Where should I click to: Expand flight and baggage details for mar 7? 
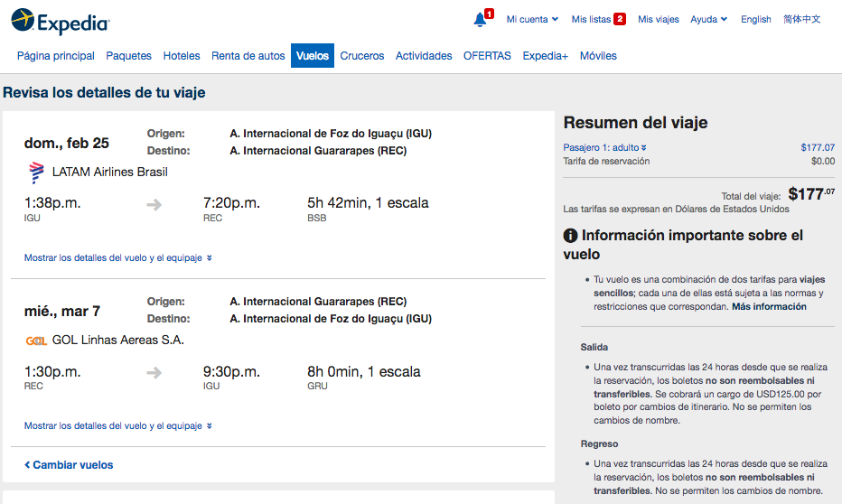[118, 426]
